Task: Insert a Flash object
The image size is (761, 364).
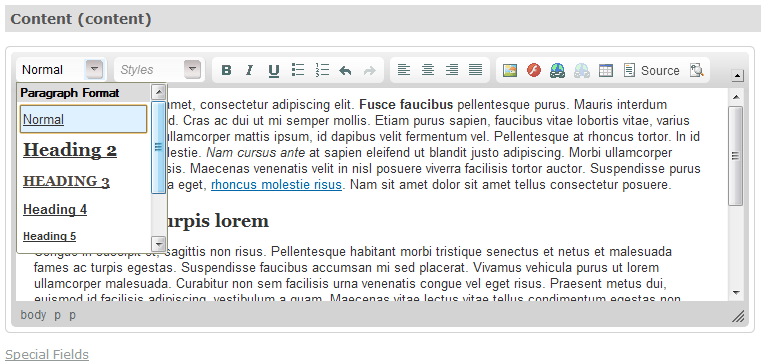Action: tap(534, 70)
